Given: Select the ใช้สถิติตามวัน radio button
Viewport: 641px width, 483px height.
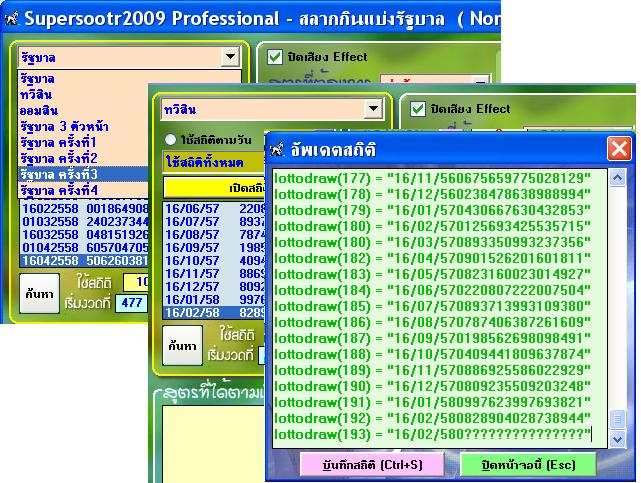Looking at the screenshot, I should [170, 140].
